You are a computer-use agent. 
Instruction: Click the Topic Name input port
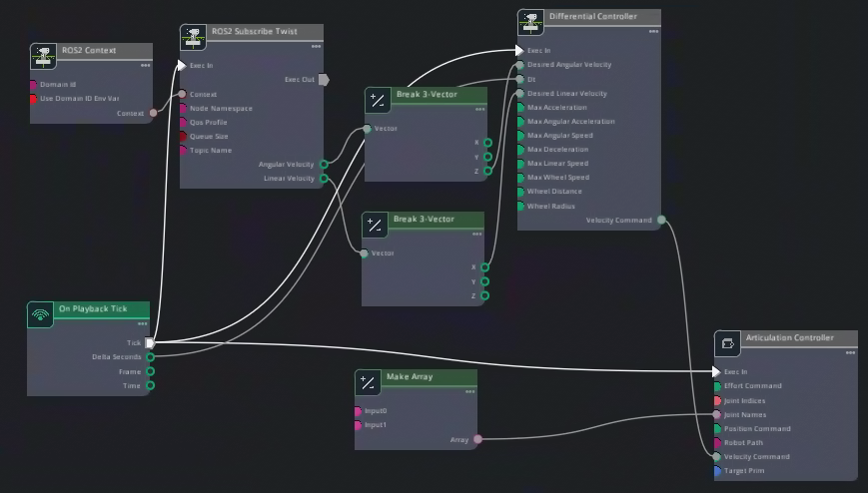click(184, 151)
